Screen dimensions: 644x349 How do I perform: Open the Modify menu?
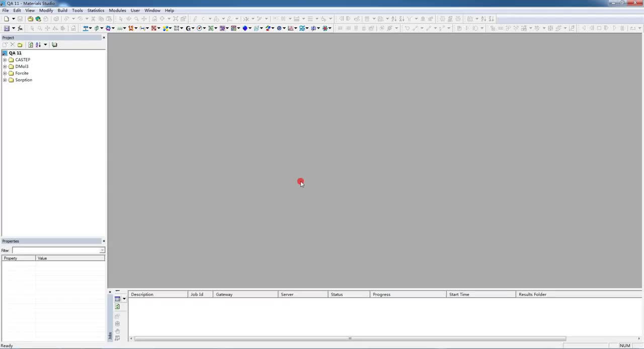[x=46, y=10]
